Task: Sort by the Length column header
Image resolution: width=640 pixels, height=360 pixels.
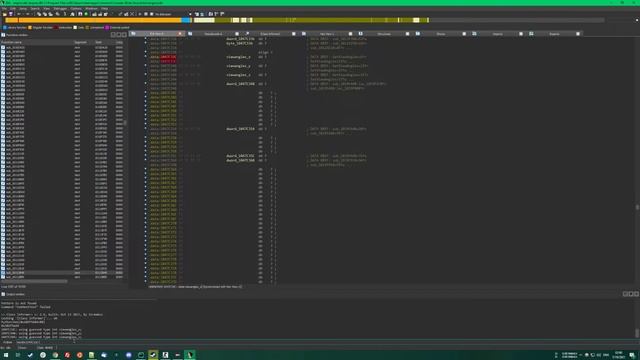Action: [119, 42]
